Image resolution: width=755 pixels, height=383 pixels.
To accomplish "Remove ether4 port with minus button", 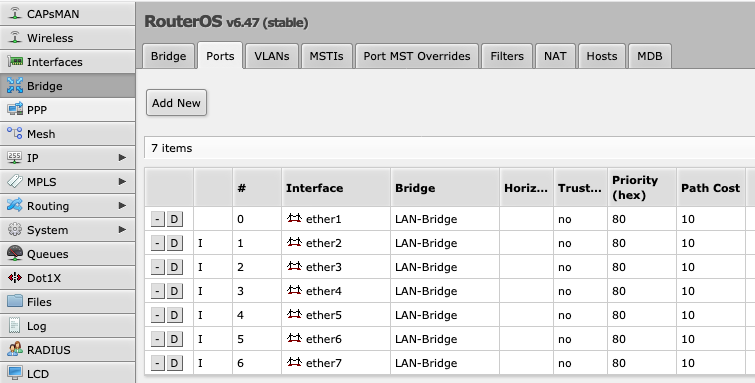I will tap(157, 291).
